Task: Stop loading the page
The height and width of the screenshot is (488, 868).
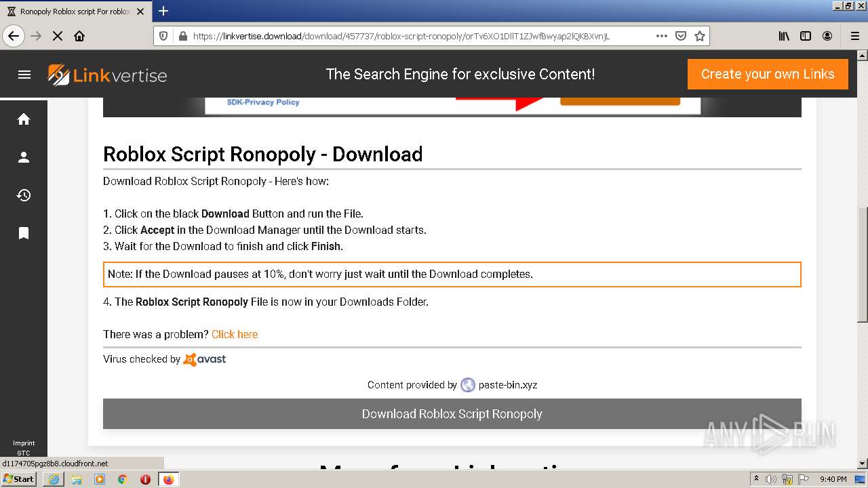Action: [58, 36]
